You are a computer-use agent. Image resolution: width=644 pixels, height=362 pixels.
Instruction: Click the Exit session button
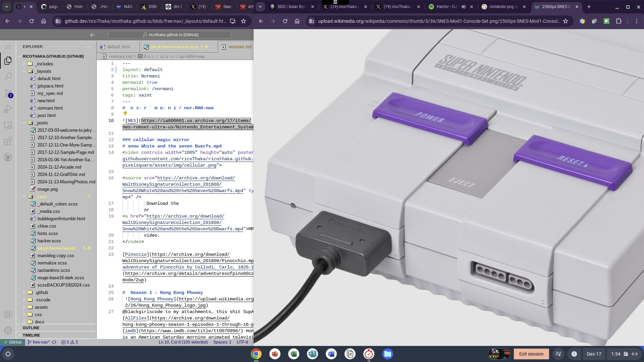531,354
